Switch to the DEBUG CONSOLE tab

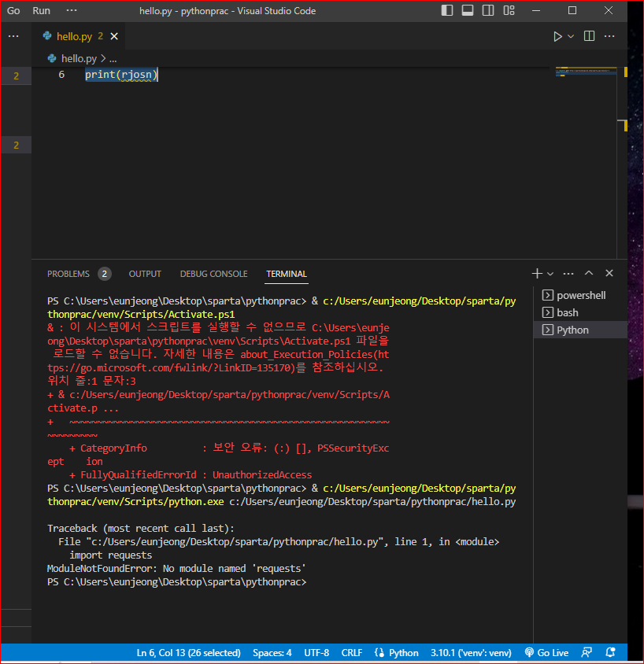[213, 274]
